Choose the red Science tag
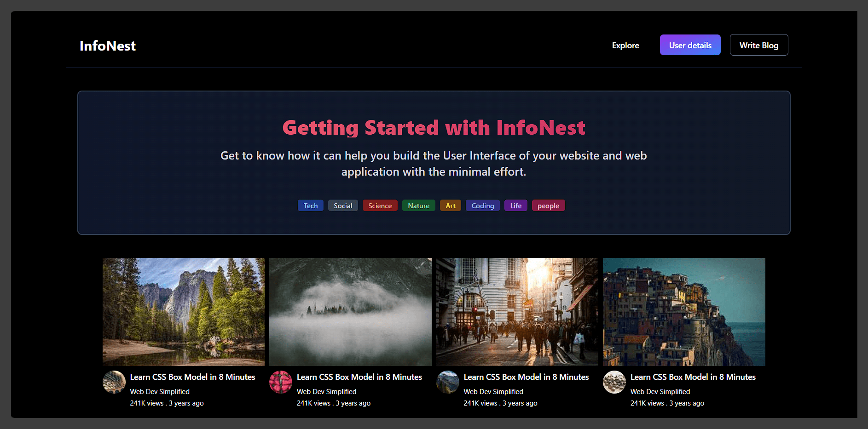This screenshot has width=868, height=429. [x=380, y=206]
